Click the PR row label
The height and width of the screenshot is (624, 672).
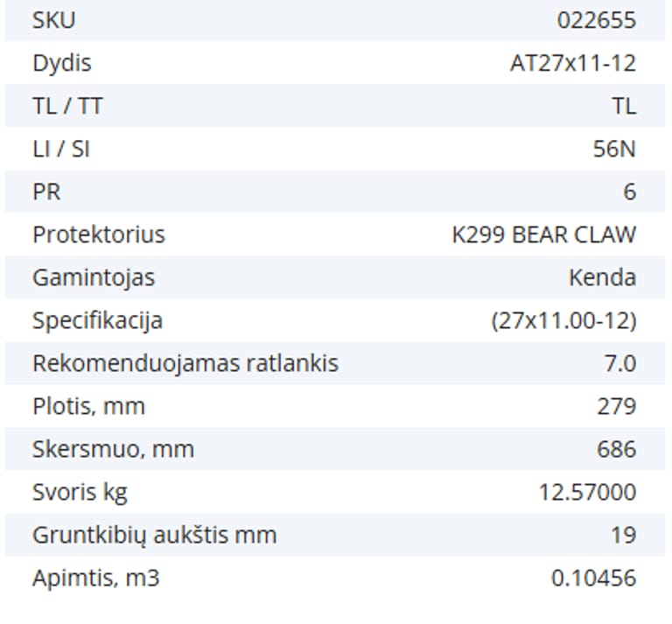coord(46,192)
